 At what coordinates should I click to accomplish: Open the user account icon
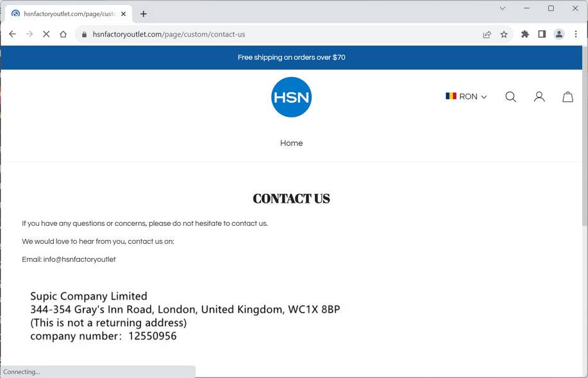(539, 97)
